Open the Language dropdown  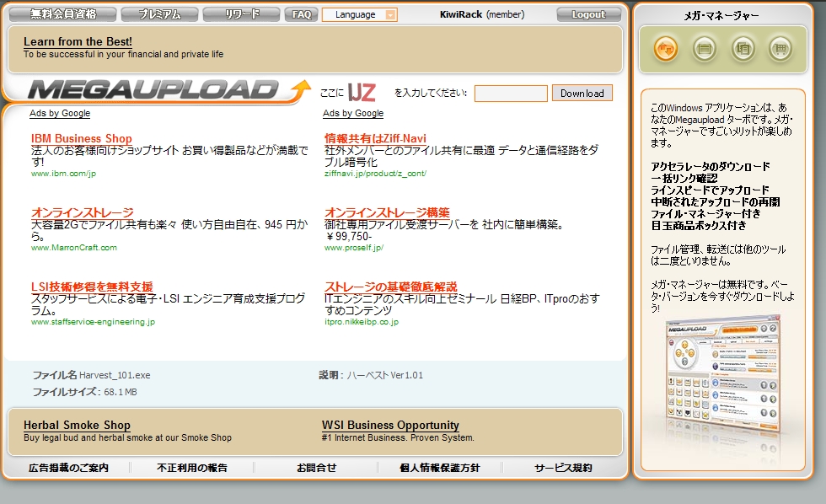360,14
